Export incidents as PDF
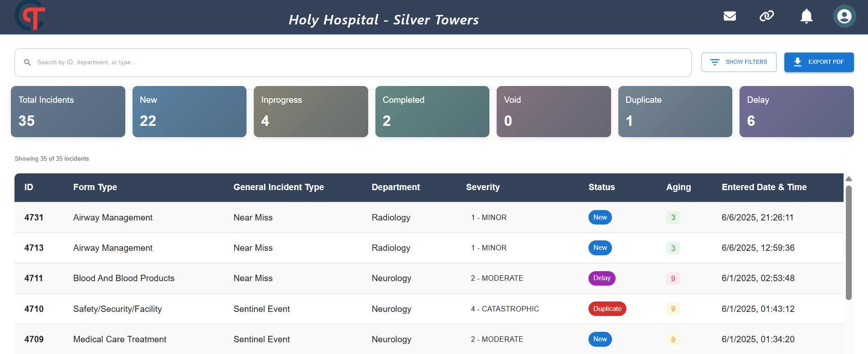The width and height of the screenshot is (868, 354). (x=819, y=62)
